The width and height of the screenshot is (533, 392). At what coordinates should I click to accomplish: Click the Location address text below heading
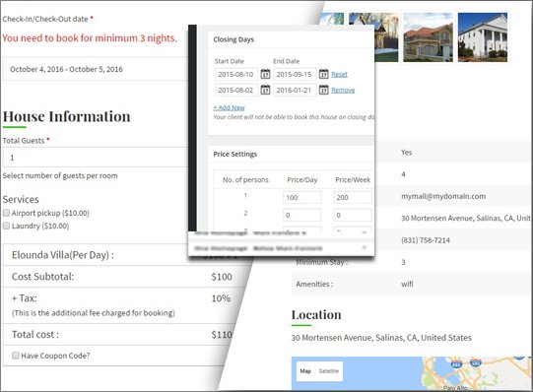point(381,338)
